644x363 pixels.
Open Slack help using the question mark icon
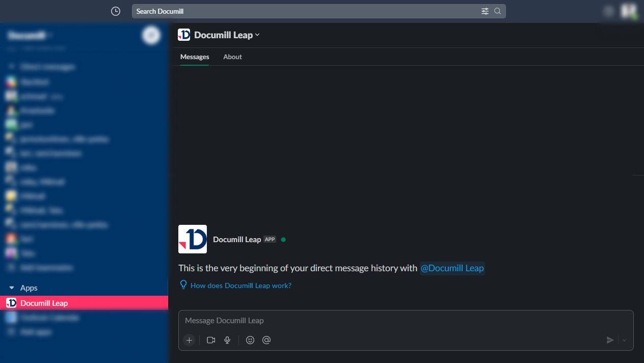click(608, 11)
